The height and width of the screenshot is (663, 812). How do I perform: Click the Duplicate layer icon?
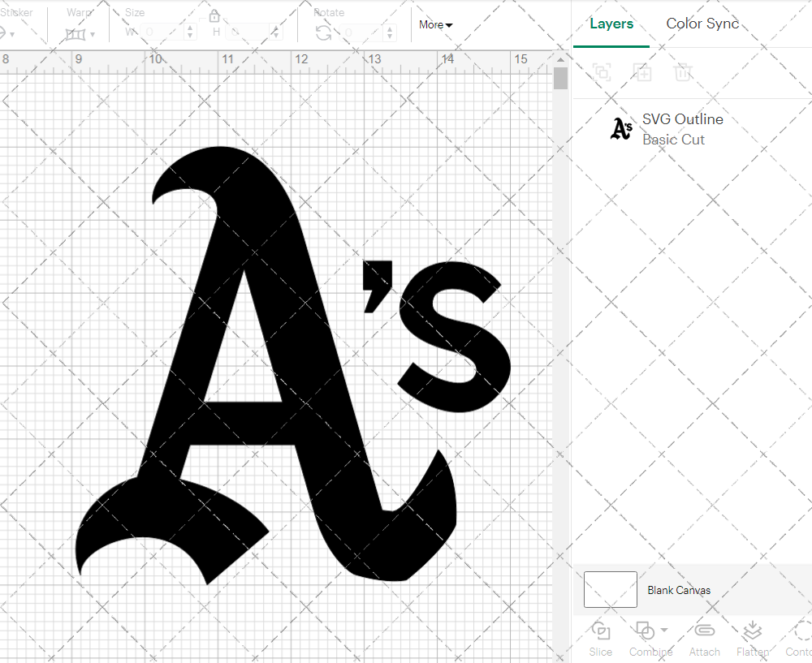(642, 71)
